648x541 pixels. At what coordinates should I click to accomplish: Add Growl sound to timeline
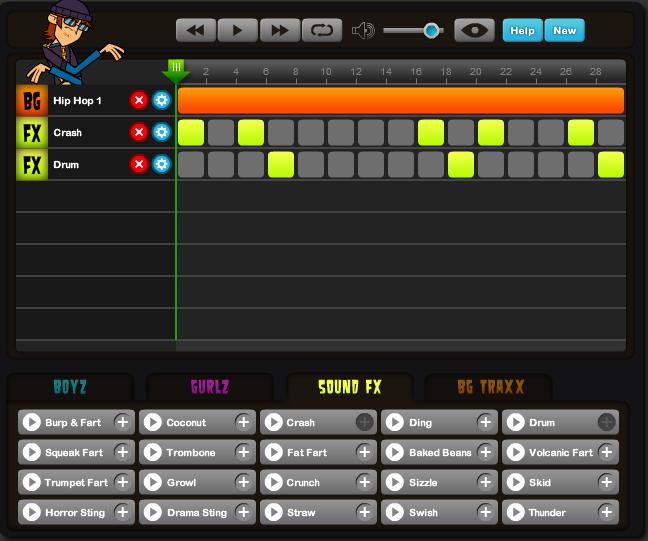click(x=243, y=482)
